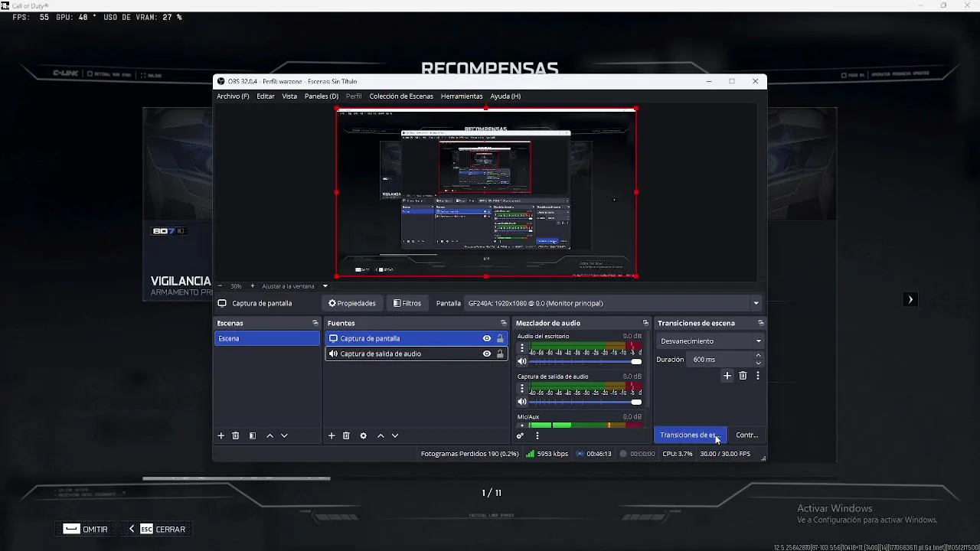
Task: Click OMITIR button in Call of Duty
Action: pyautogui.click(x=85, y=529)
